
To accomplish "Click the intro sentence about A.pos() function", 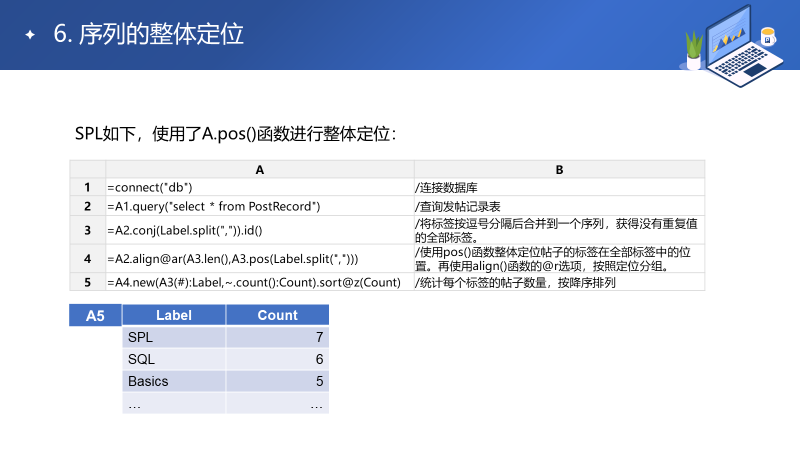I will 235,134.
